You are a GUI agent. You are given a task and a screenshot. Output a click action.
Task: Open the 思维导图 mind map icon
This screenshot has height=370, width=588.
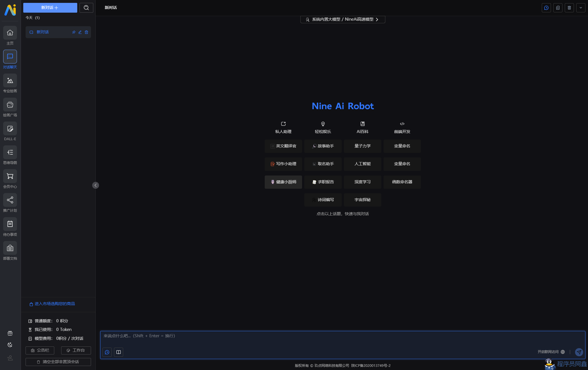pyautogui.click(x=10, y=153)
